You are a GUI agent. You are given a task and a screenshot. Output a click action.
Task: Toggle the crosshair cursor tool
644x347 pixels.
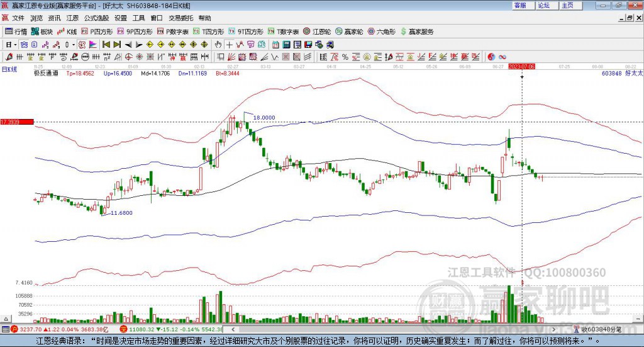point(230,45)
